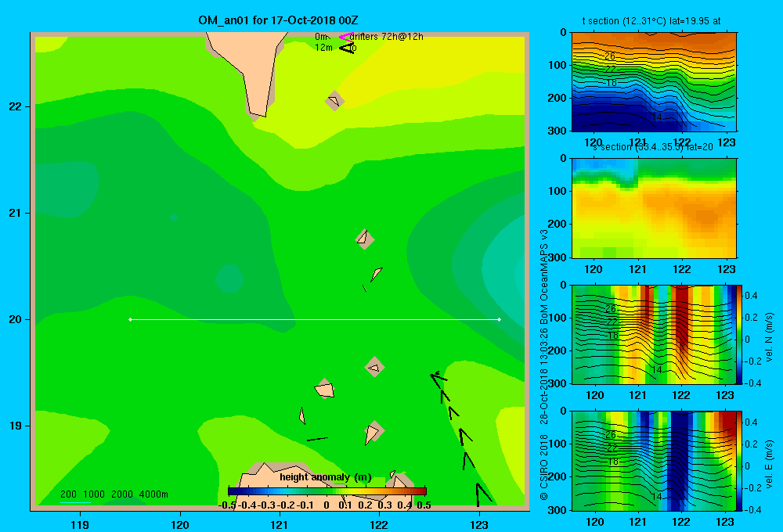Click the 'vel. N (m/s)' axis label
The width and height of the screenshot is (783, 532).
click(x=770, y=337)
